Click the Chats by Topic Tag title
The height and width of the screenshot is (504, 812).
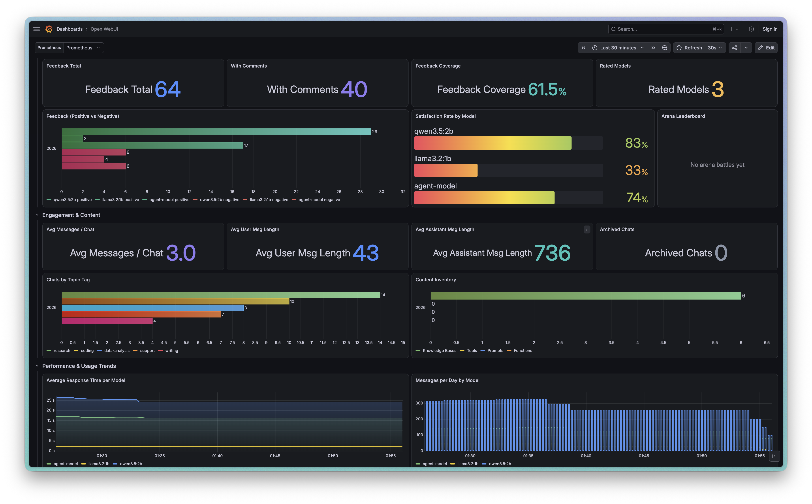click(68, 280)
